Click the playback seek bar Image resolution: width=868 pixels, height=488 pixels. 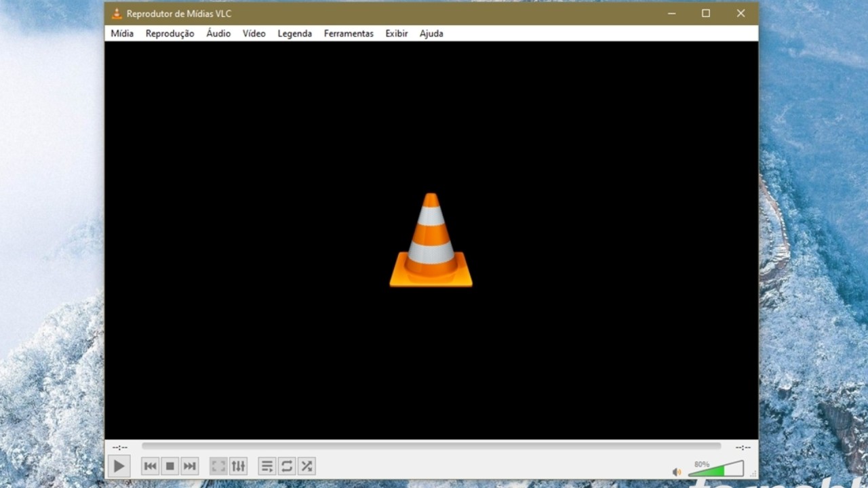pyautogui.click(x=431, y=446)
